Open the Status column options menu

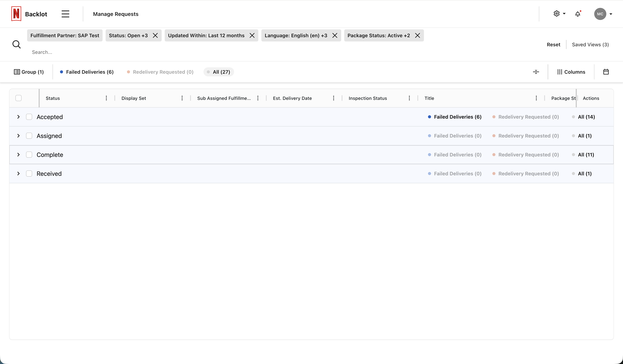pos(106,98)
